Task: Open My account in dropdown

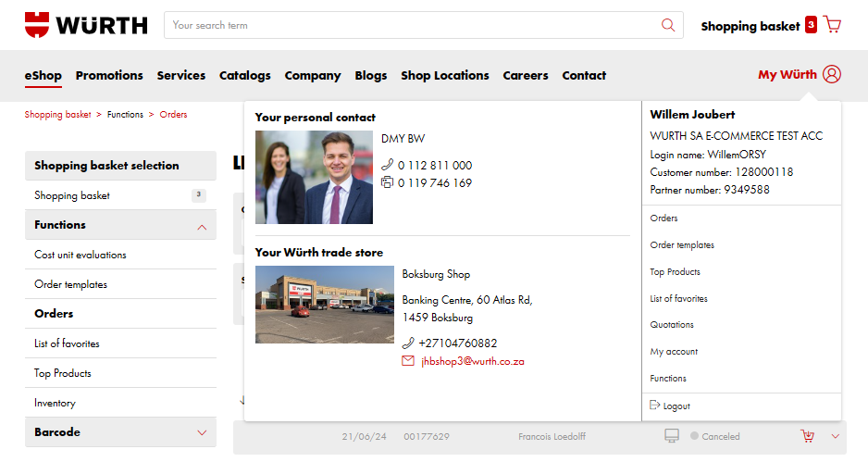Action: pos(674,351)
